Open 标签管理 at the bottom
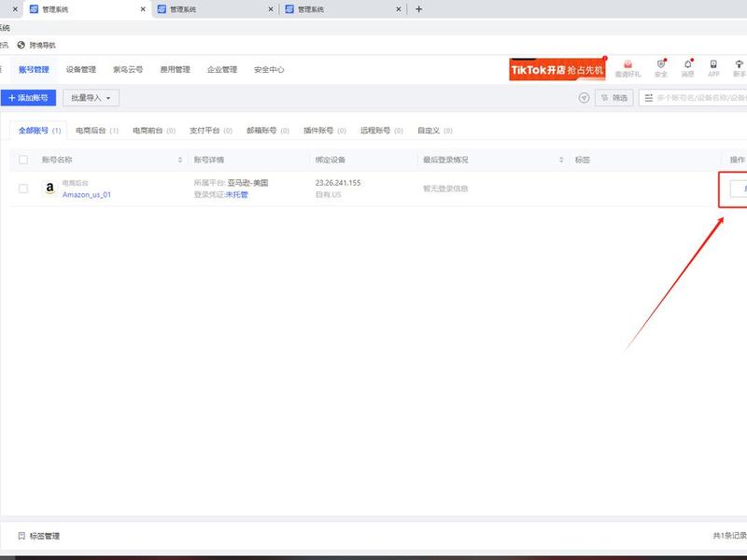 [x=45, y=536]
